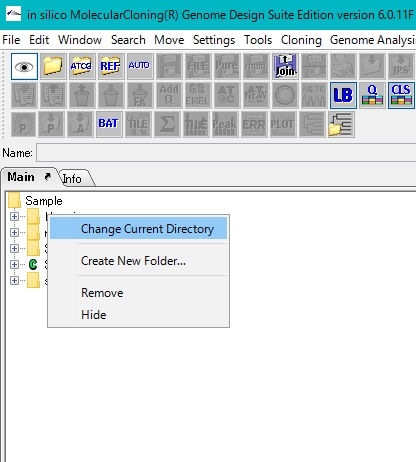Click the greyed FK trash icon
The image size is (416, 462).
[140, 95]
